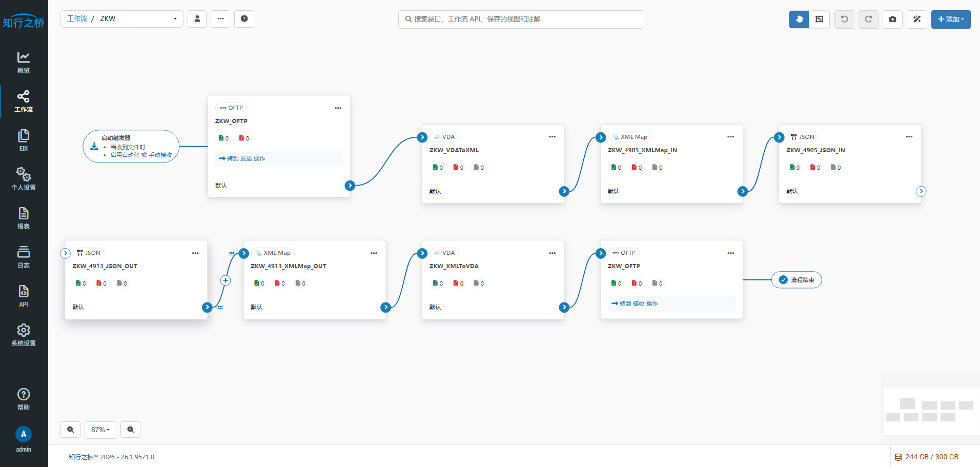Go to 系统设置 in sidebar
The height and width of the screenshot is (467, 980).
tap(24, 335)
